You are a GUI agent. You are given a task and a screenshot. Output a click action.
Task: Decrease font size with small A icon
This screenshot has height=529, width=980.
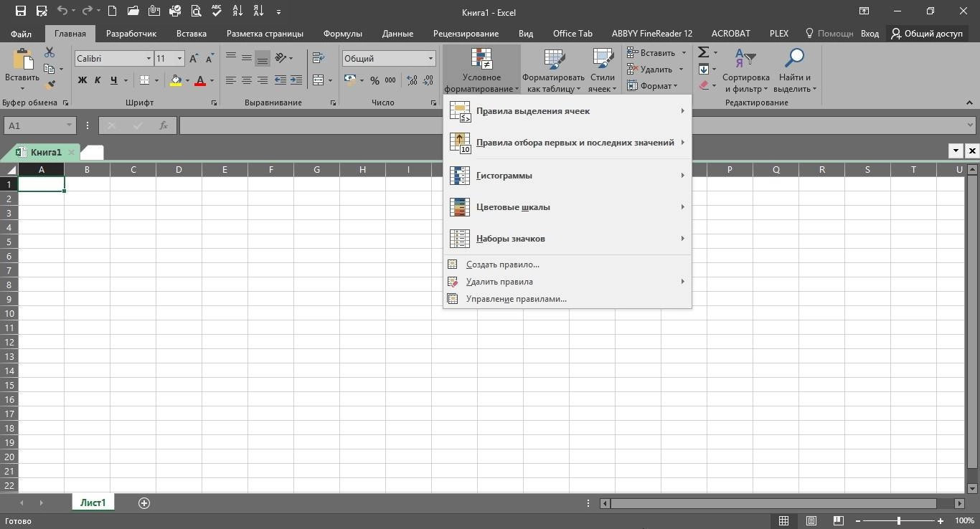pos(209,58)
